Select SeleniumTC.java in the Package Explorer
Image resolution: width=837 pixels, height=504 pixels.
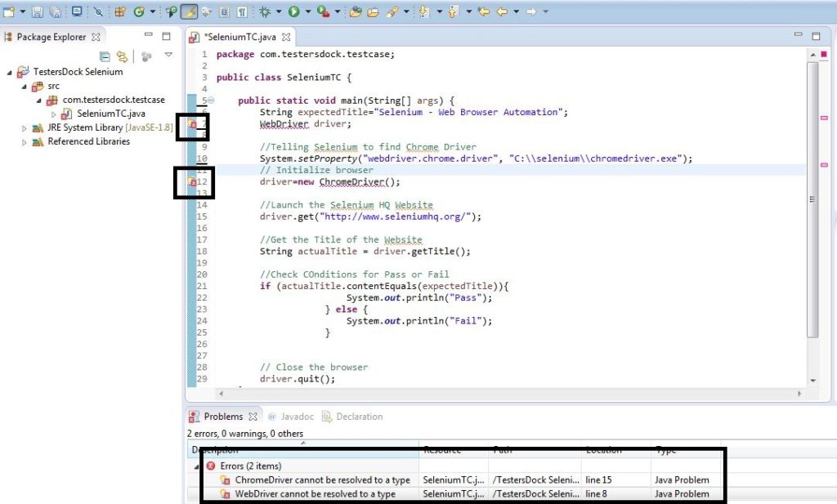(110, 114)
